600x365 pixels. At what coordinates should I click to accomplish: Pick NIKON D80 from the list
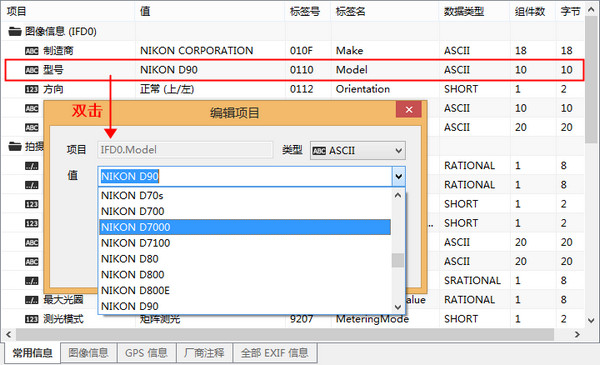coord(245,259)
